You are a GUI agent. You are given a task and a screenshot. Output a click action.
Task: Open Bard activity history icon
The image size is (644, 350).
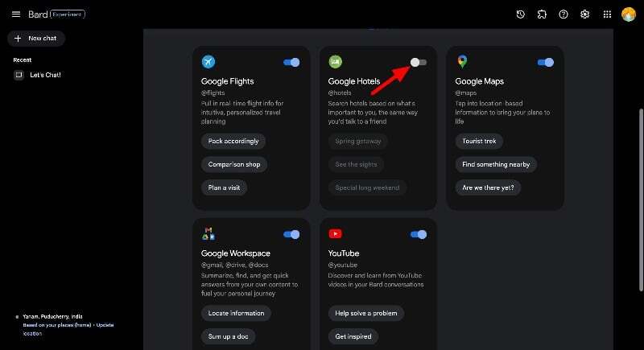pos(520,14)
